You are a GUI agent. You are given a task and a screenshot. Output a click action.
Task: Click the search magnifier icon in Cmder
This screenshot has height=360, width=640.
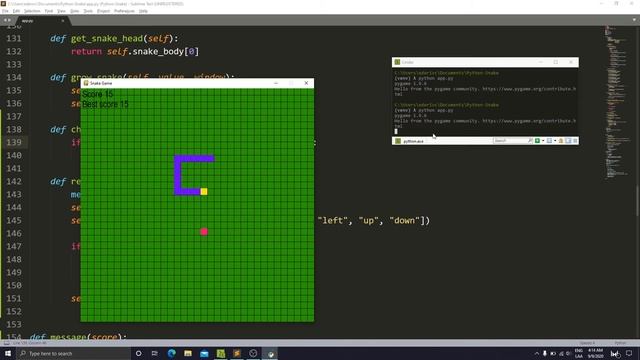click(x=530, y=140)
